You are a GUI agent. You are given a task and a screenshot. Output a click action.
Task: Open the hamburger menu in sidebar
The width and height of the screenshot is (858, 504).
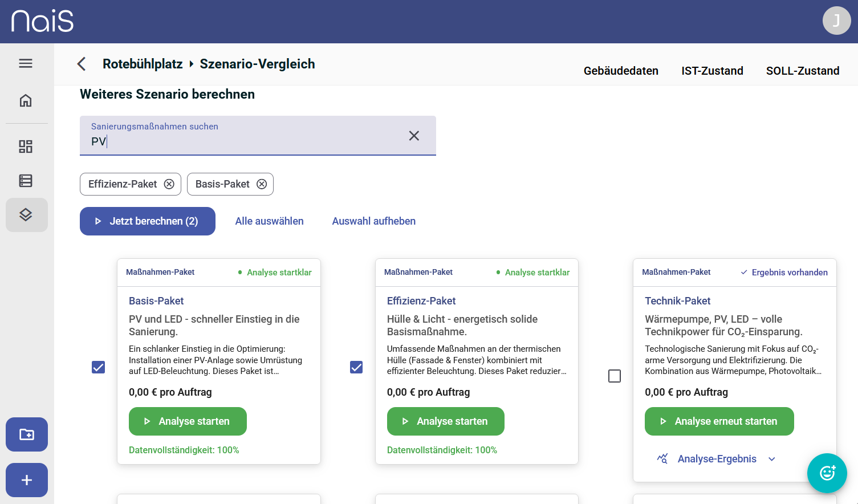[x=26, y=63]
